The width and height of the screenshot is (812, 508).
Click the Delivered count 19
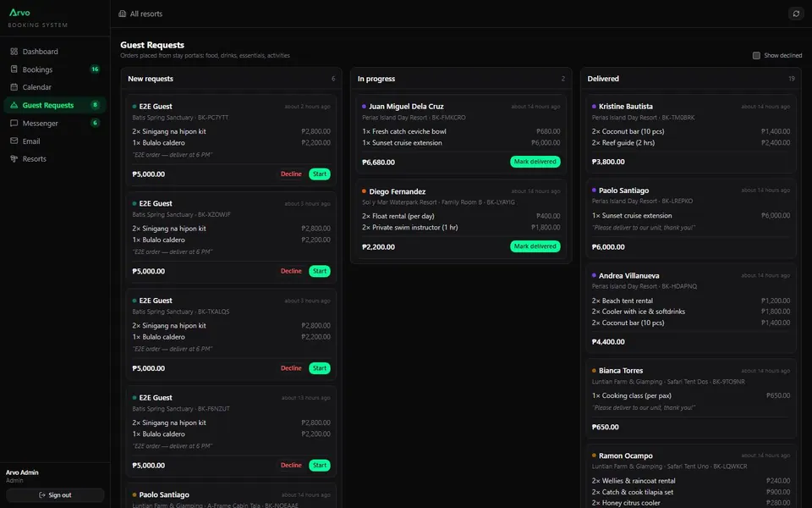pos(792,79)
